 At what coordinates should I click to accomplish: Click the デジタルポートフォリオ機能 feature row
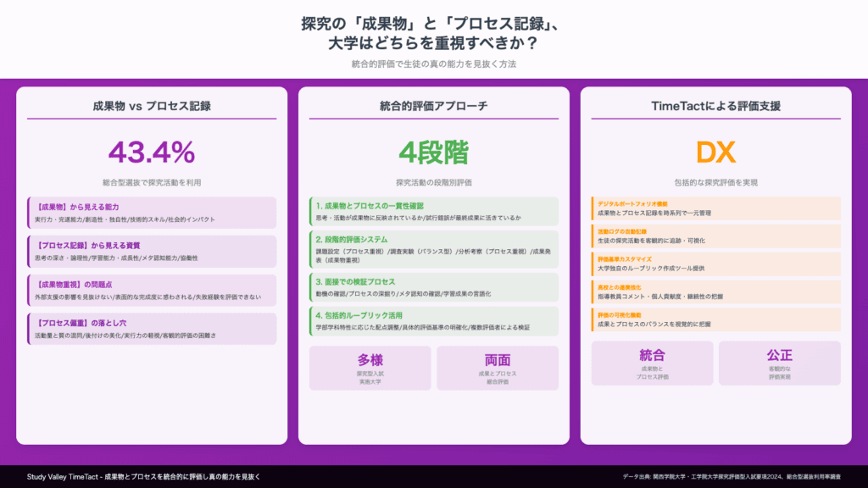715,209
